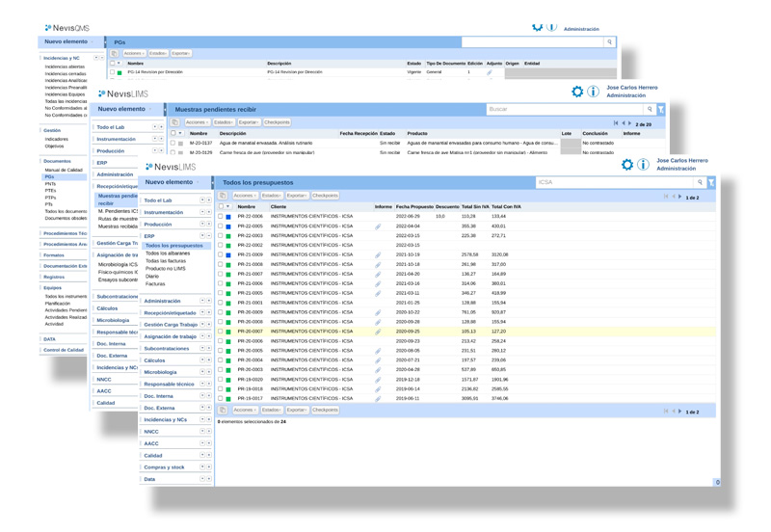This screenshot has height=532, width=771.
Task: Open adjunto paperclip for PG-14 in NevisQMS
Action: point(490,72)
